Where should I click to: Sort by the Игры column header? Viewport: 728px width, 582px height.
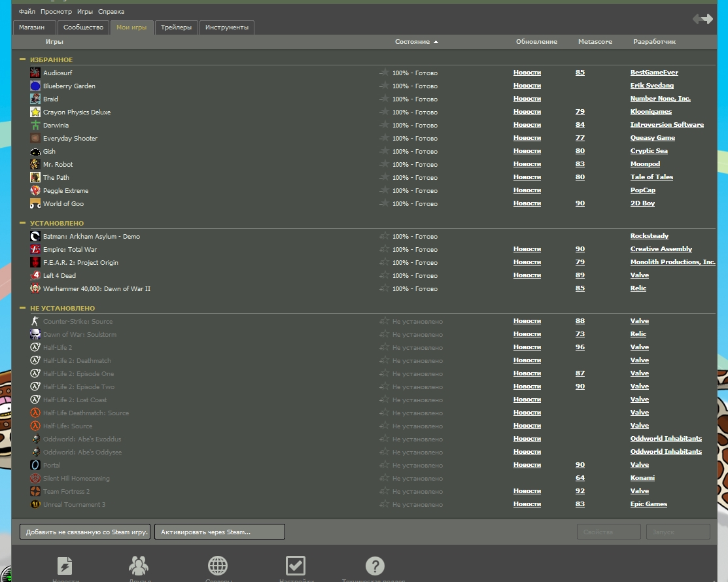[x=54, y=41]
